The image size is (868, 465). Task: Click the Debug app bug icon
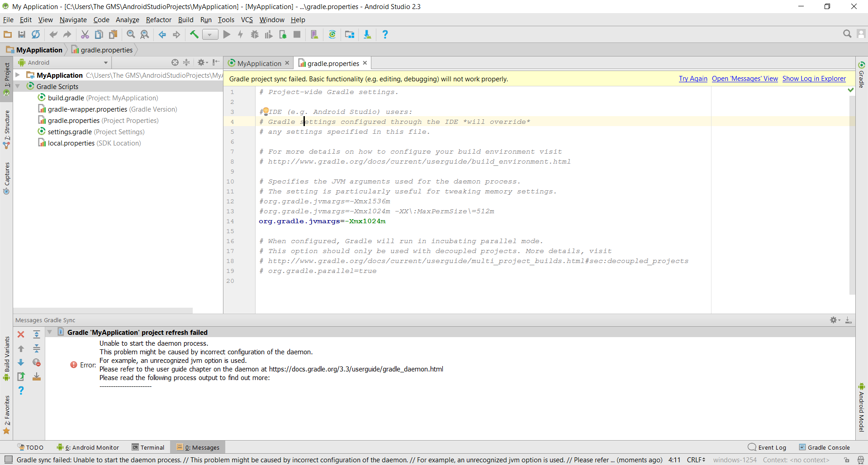(255, 34)
